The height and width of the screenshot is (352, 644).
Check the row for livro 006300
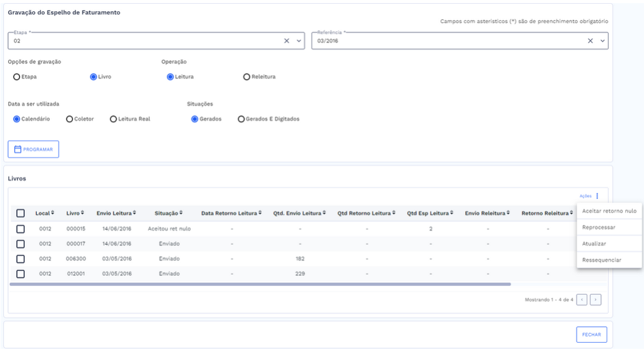[21, 259]
